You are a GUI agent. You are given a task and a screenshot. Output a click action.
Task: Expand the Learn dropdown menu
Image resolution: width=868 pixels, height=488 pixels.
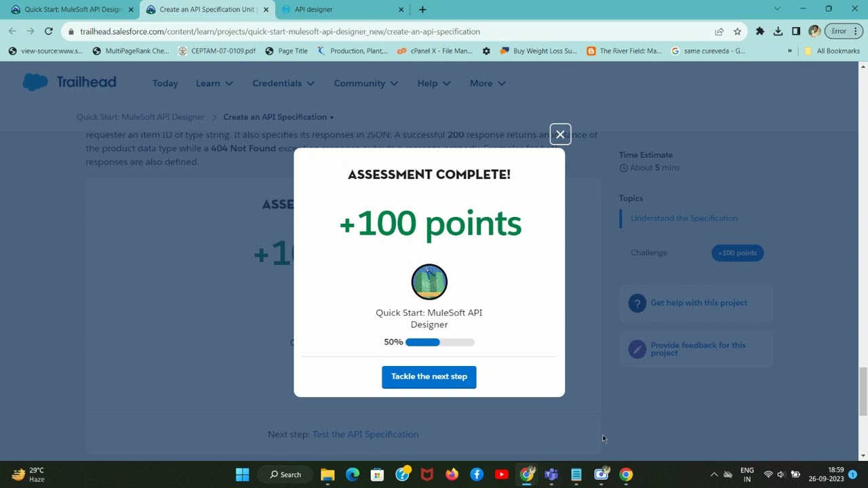point(214,83)
